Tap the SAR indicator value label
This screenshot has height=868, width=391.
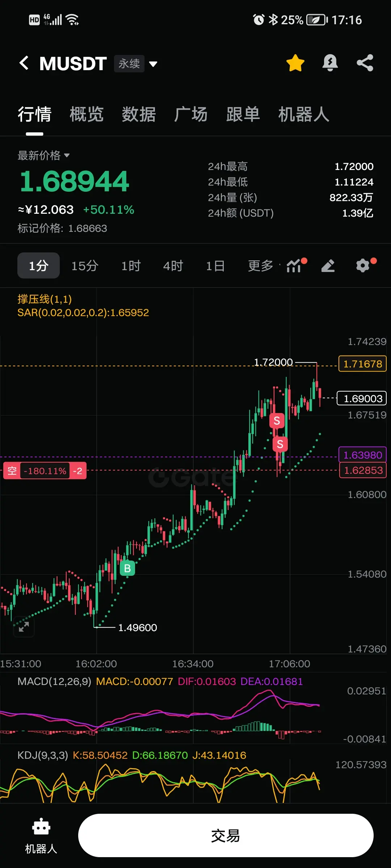click(83, 312)
